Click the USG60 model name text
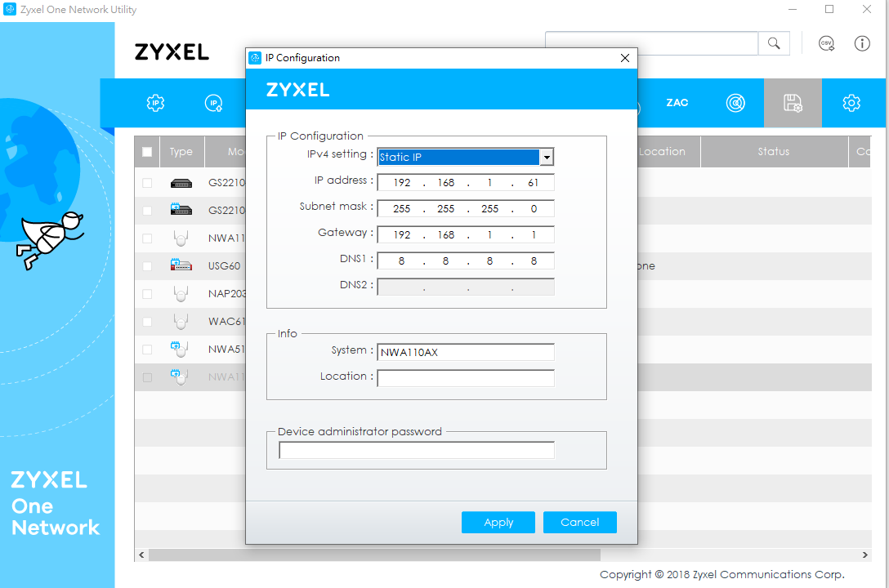 coord(224,265)
